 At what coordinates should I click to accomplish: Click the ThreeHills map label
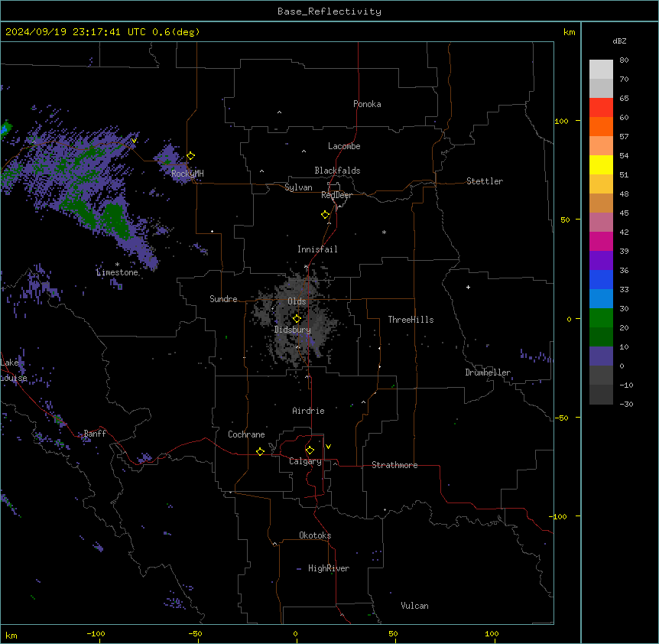click(411, 320)
